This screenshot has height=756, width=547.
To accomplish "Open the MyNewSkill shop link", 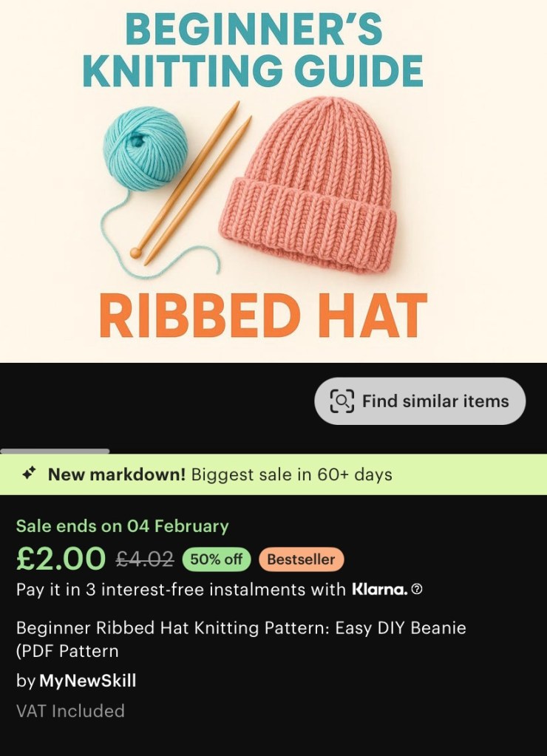I will click(x=87, y=681).
